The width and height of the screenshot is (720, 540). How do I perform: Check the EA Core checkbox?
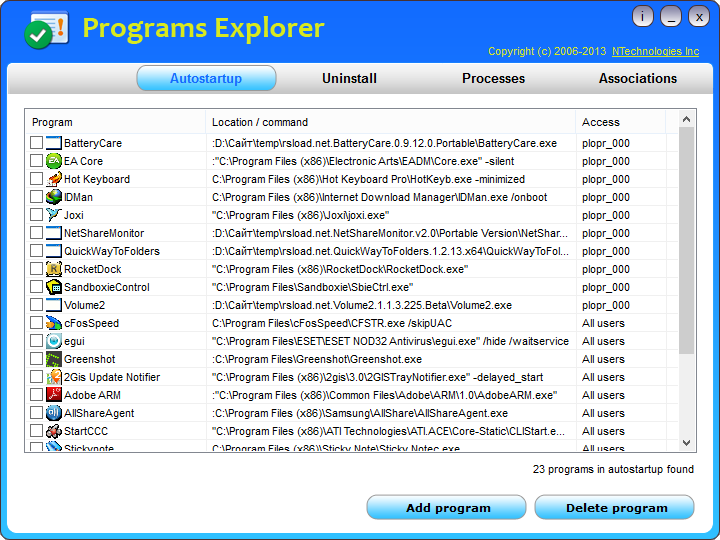(36, 161)
